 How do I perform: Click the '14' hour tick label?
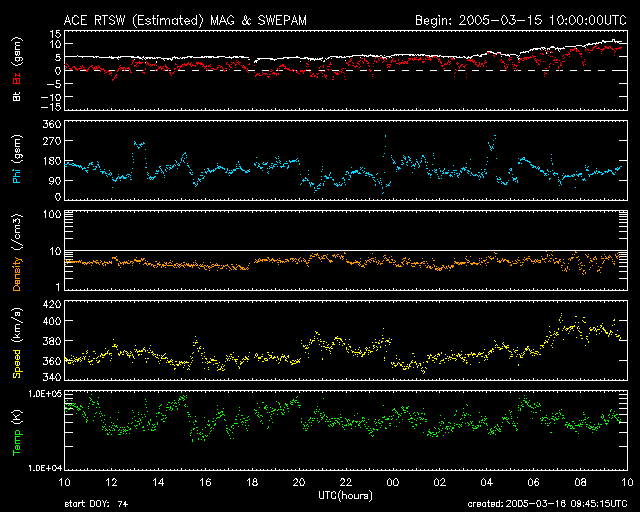click(158, 483)
